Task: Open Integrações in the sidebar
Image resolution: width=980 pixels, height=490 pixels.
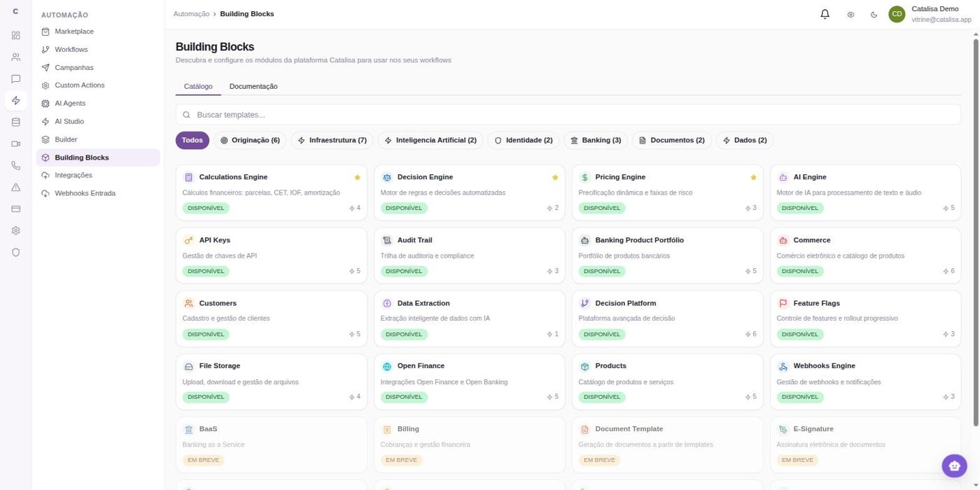Action: pos(98,175)
